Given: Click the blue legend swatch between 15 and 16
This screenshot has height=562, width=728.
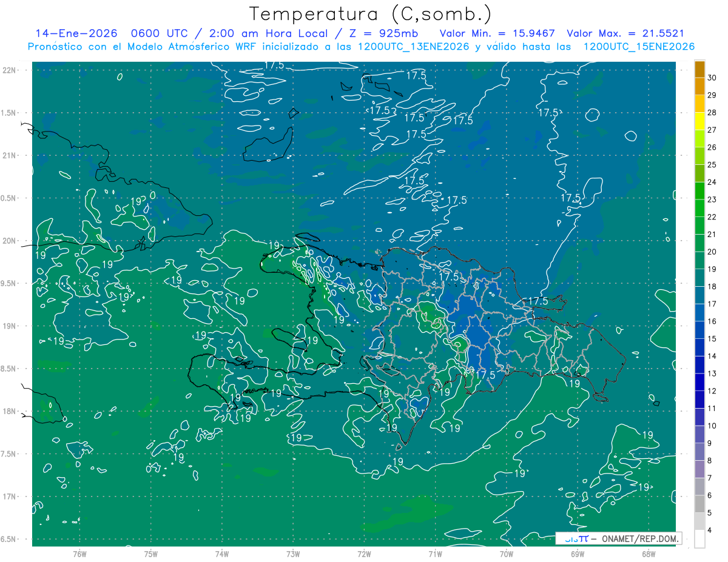Looking at the screenshot, I should pos(699,330).
